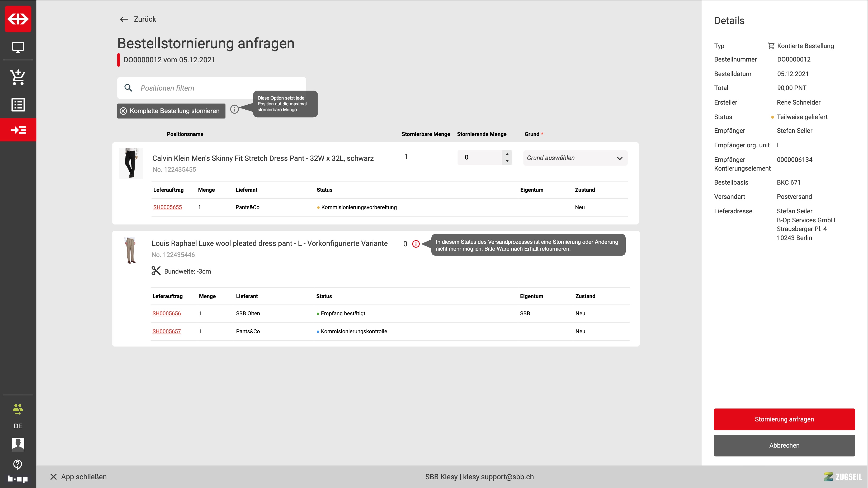Decrease Stornierende Menge with down arrow

coord(507,161)
